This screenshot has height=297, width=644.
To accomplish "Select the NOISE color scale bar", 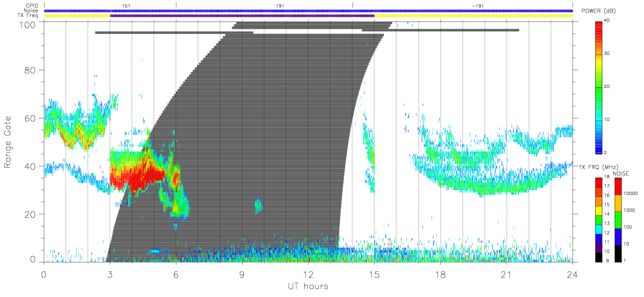I will tap(618, 220).
